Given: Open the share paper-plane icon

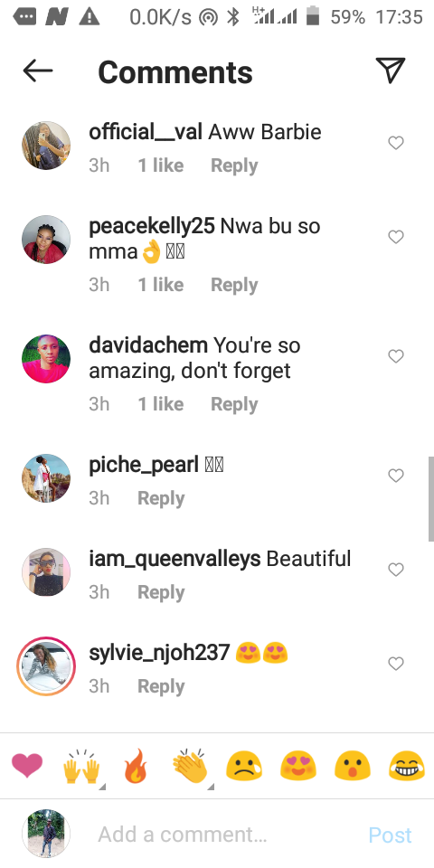Looking at the screenshot, I should 391,71.
